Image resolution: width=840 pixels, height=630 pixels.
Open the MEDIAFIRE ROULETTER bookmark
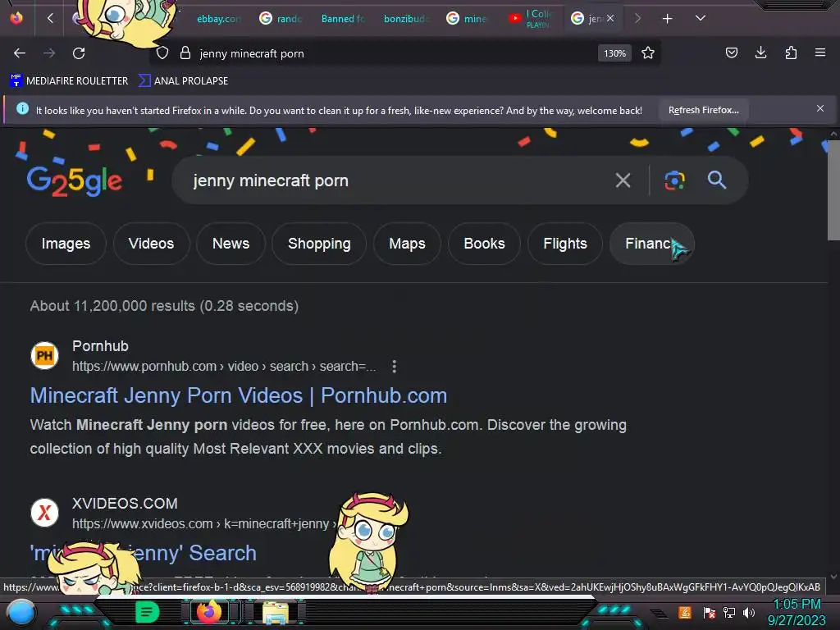point(69,81)
